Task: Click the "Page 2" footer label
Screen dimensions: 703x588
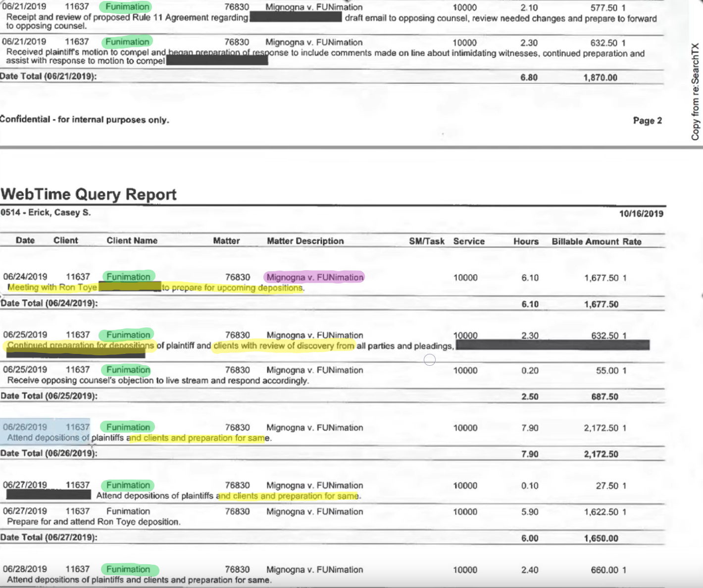Action: tap(648, 120)
